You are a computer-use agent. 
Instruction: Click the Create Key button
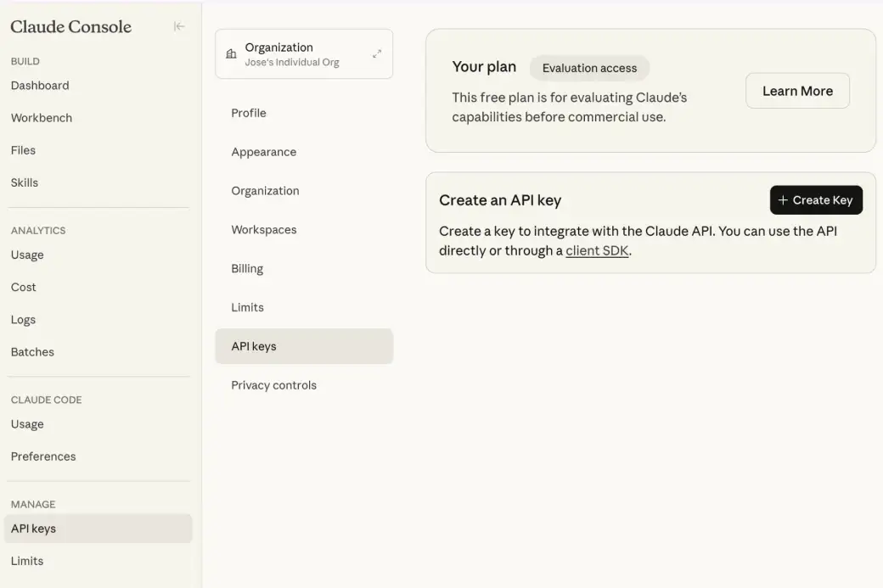click(815, 200)
